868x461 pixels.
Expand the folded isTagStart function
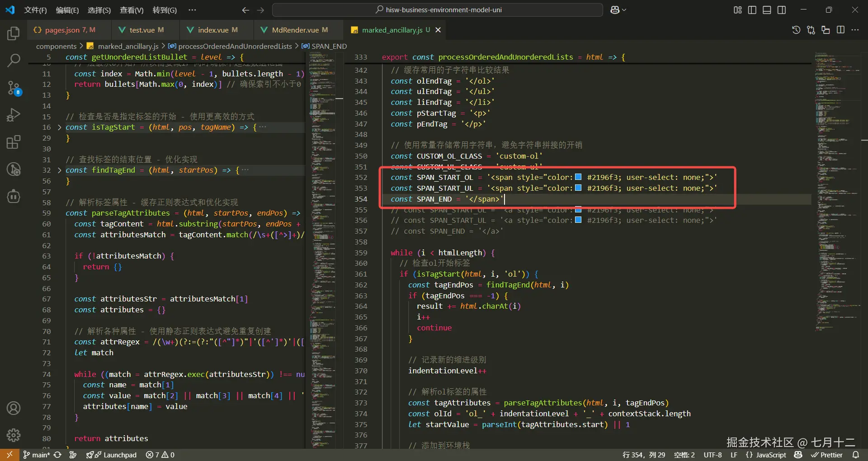tap(59, 127)
